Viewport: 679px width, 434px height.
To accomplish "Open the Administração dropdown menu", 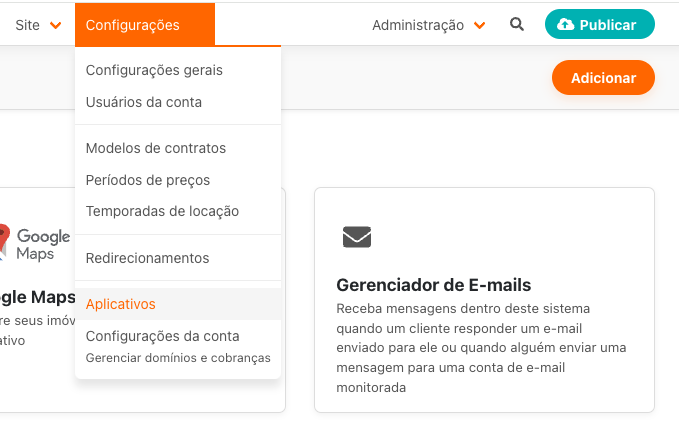I will tap(428, 25).
